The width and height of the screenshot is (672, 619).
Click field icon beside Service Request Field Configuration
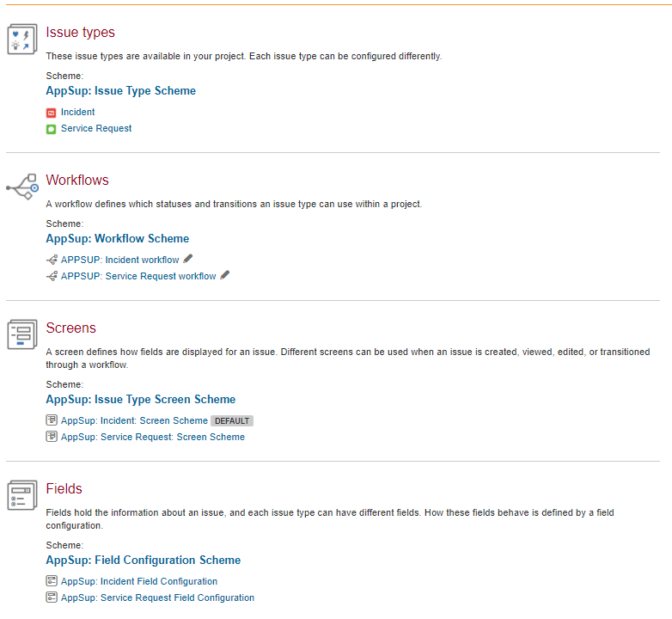pos(52,598)
